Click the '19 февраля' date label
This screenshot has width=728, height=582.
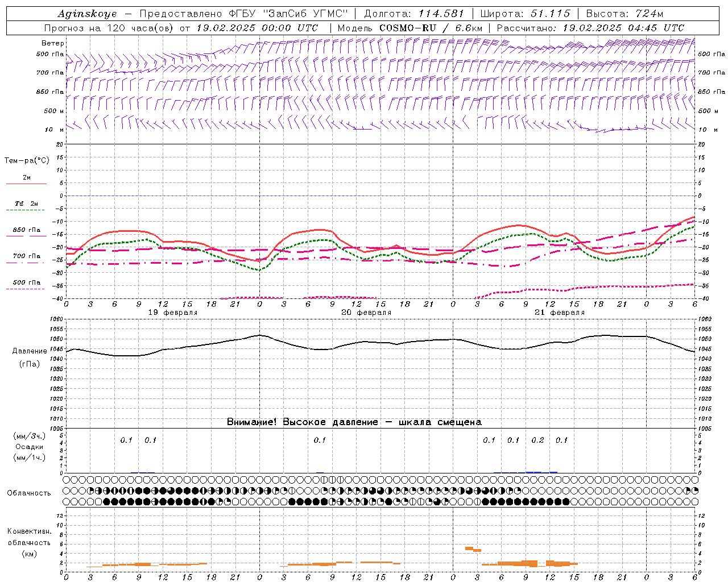tap(173, 313)
